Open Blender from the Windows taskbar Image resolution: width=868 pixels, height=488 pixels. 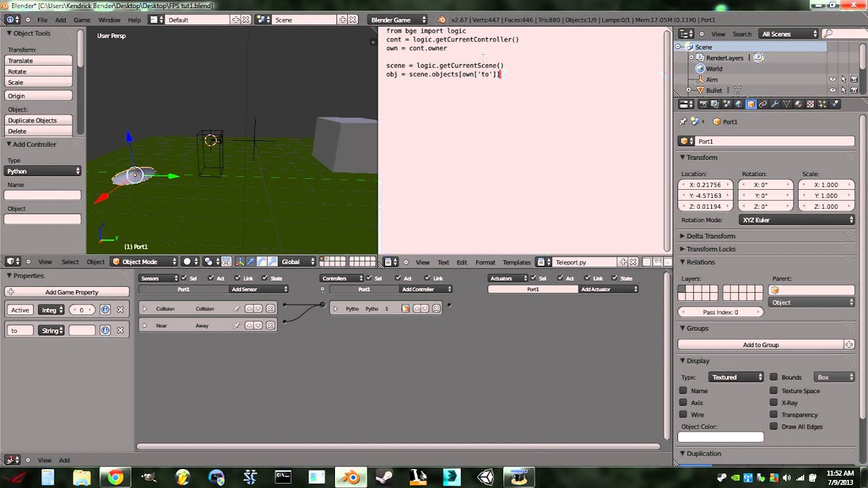pos(351,477)
